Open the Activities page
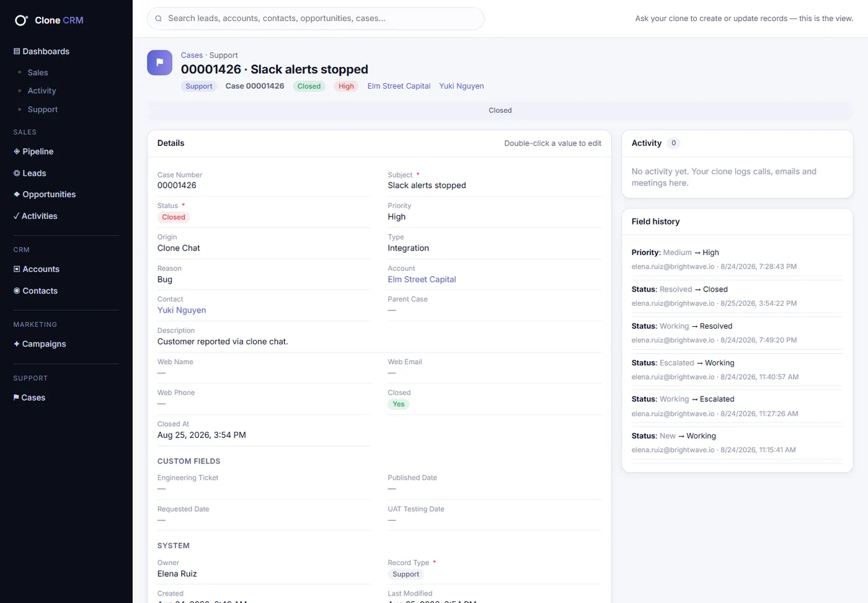Viewport: 868px width, 603px height. pos(39,216)
